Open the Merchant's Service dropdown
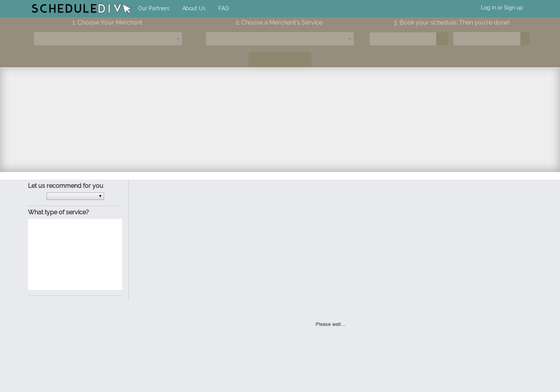 (280, 39)
